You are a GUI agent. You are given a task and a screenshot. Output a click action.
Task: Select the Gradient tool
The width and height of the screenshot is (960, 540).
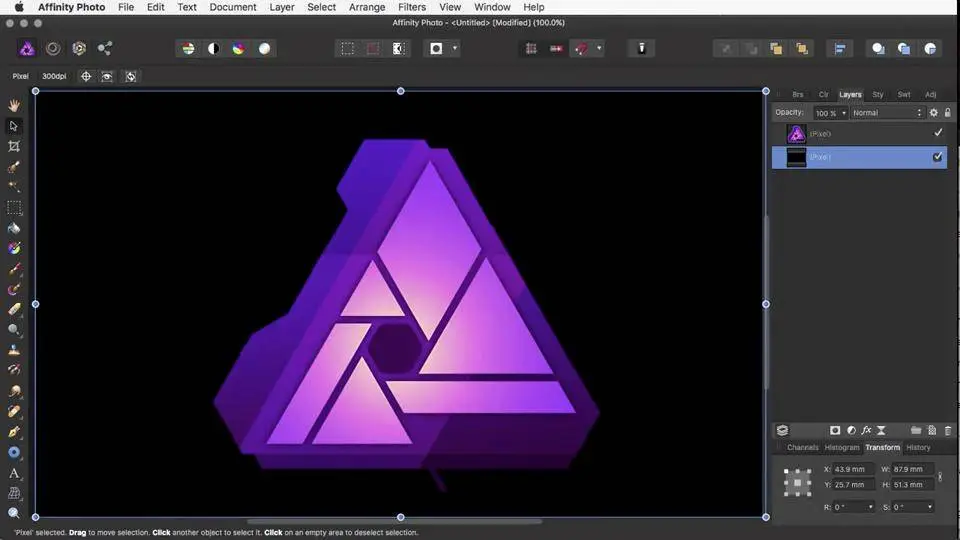(14, 248)
